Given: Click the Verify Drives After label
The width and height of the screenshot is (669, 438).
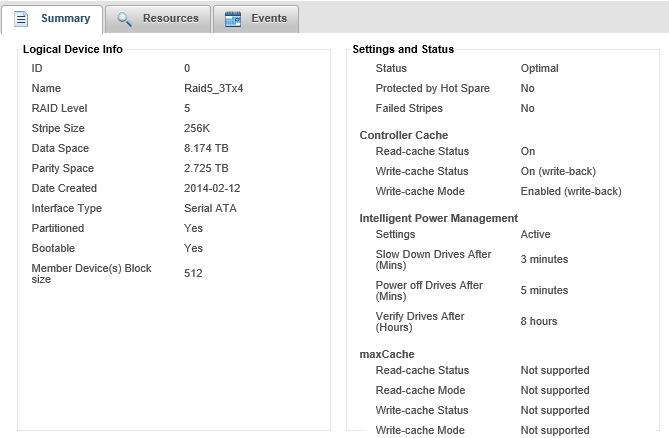Looking at the screenshot, I should click(420, 322).
